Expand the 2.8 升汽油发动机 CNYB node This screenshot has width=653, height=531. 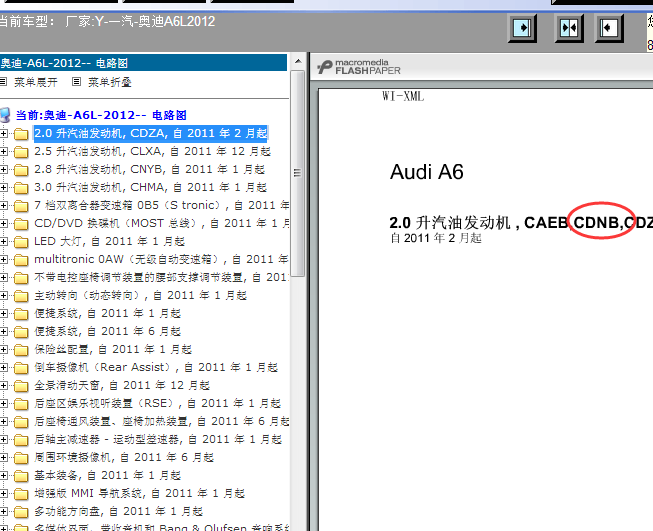(4, 170)
